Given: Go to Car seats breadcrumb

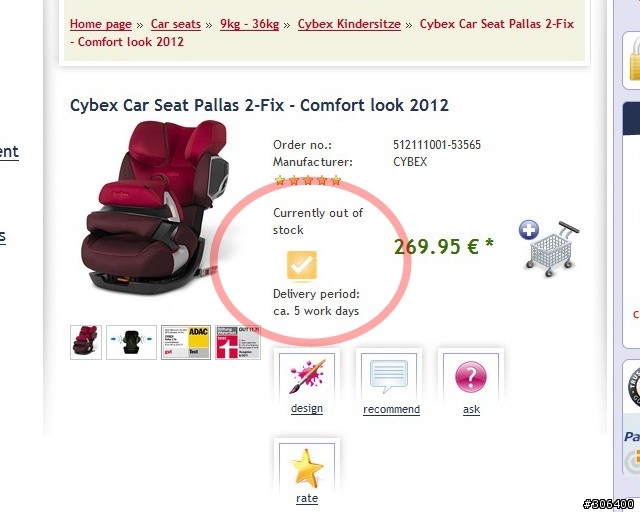Looking at the screenshot, I should coord(176,24).
